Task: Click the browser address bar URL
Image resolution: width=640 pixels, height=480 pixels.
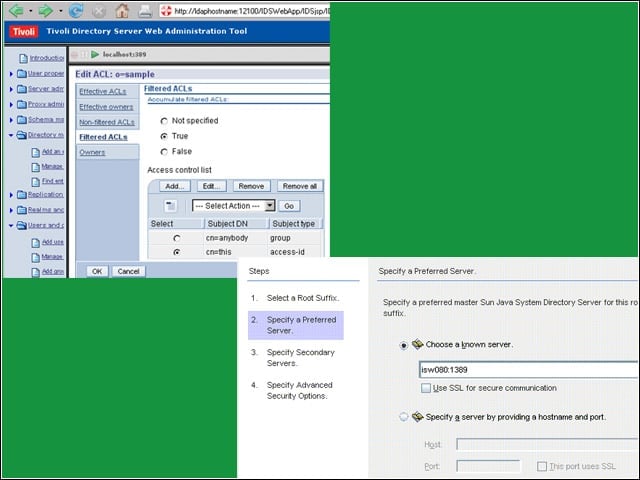Action: pyautogui.click(x=244, y=11)
